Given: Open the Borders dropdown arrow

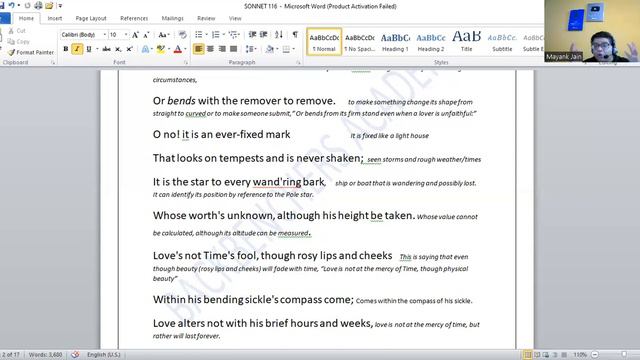Looking at the screenshot, I should [293, 49].
